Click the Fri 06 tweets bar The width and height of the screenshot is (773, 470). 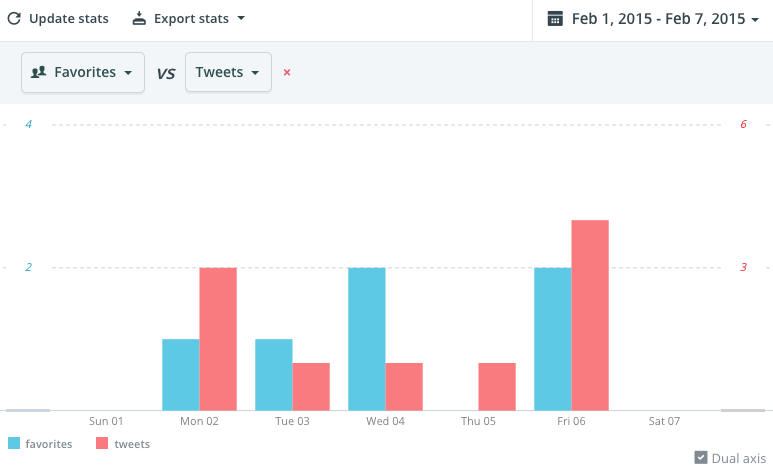point(590,315)
